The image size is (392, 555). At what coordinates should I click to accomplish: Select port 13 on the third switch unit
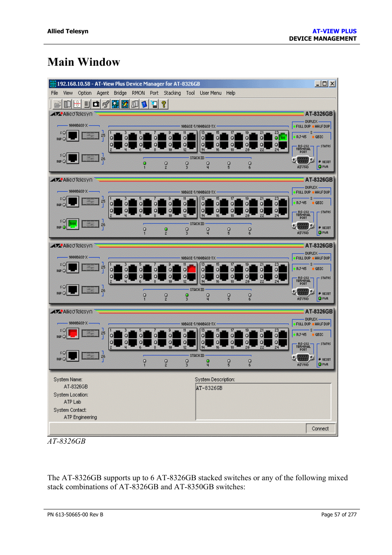point(210,269)
